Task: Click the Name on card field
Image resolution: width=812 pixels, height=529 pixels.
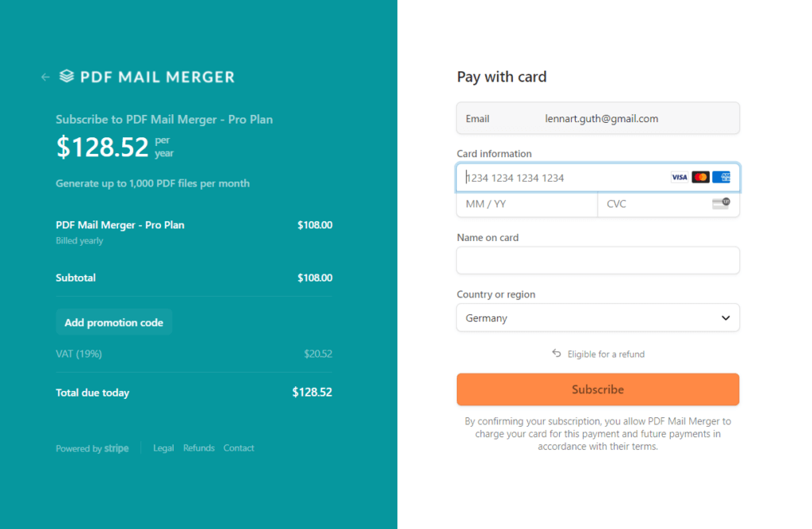Action: point(597,260)
